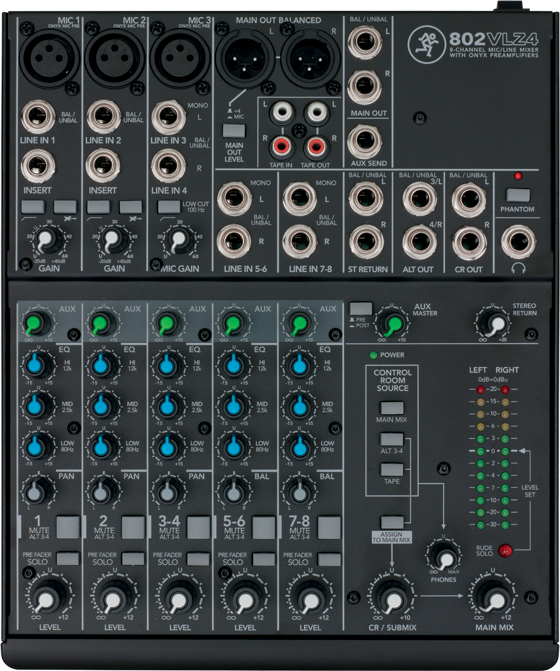Click the red TAPE OUT right RCA jack
Image resolution: width=560 pixels, height=671 pixels.
coord(316,146)
